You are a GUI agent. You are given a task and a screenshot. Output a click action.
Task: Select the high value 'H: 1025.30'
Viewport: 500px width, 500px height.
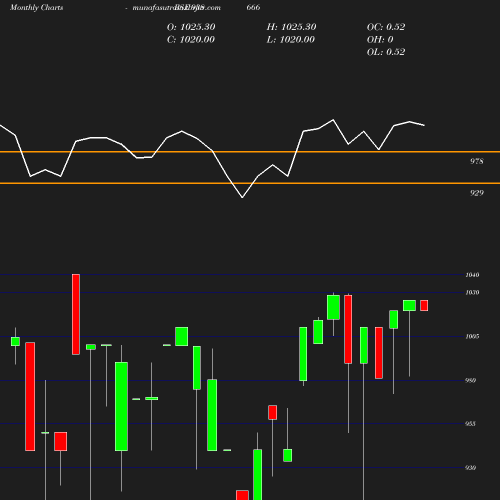point(291,27)
